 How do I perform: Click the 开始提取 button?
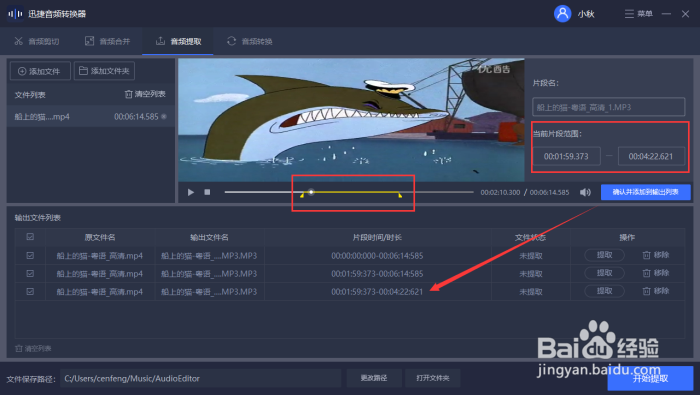tap(650, 379)
